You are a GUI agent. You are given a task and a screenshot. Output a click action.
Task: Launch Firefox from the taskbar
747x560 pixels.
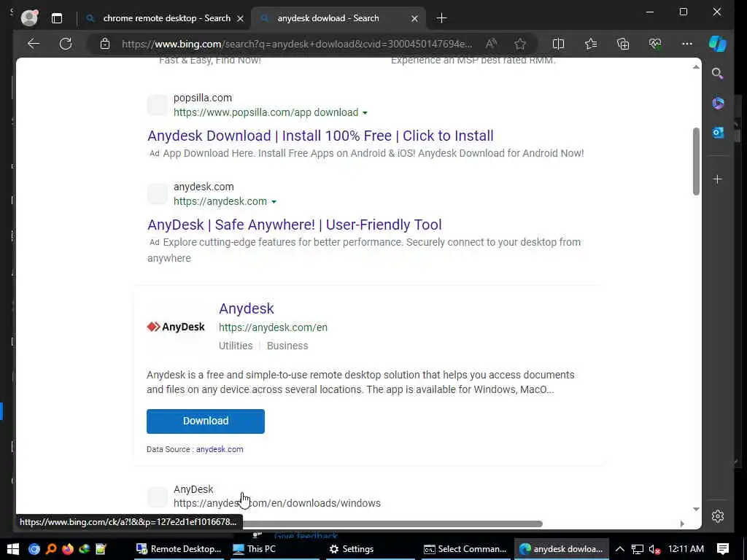point(68,549)
